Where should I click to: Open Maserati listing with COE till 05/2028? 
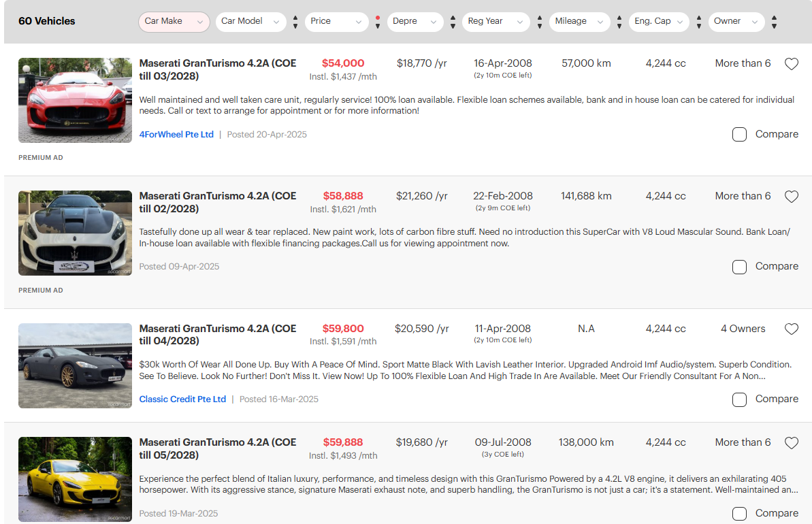point(218,448)
